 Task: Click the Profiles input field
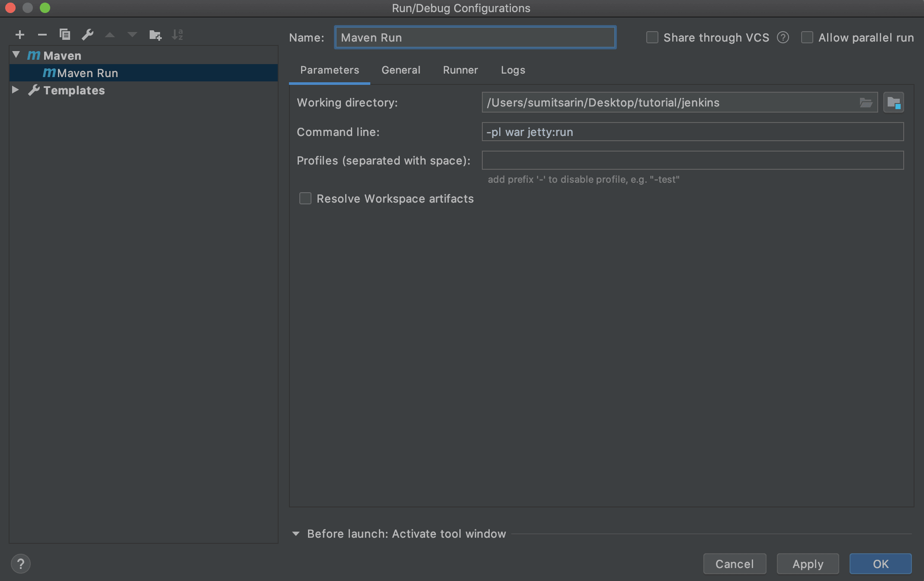pyautogui.click(x=692, y=160)
